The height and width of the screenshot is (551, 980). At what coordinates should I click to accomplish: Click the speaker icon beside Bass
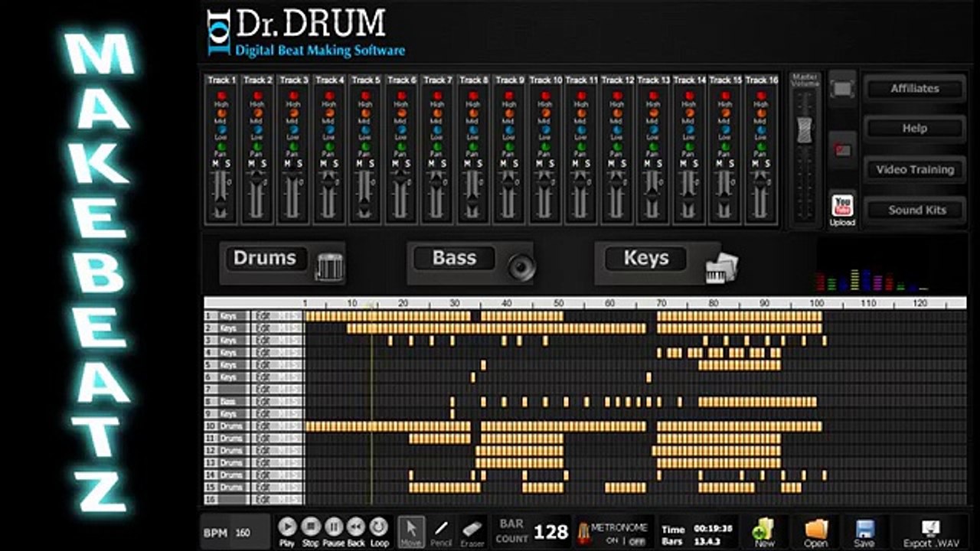(x=521, y=267)
